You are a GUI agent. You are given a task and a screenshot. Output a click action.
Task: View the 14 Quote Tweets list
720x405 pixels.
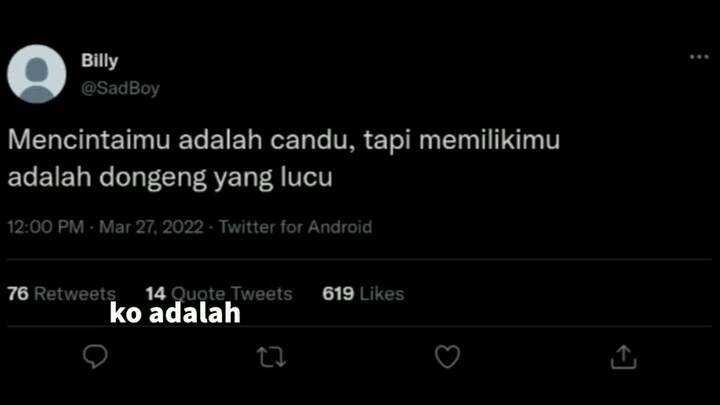coord(219,294)
